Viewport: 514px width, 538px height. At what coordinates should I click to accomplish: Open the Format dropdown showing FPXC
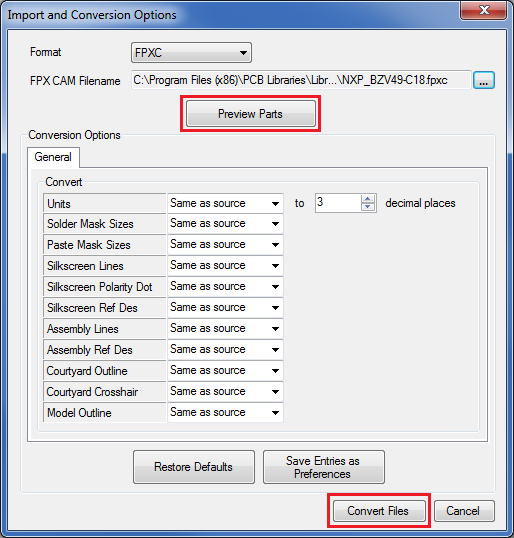click(191, 52)
